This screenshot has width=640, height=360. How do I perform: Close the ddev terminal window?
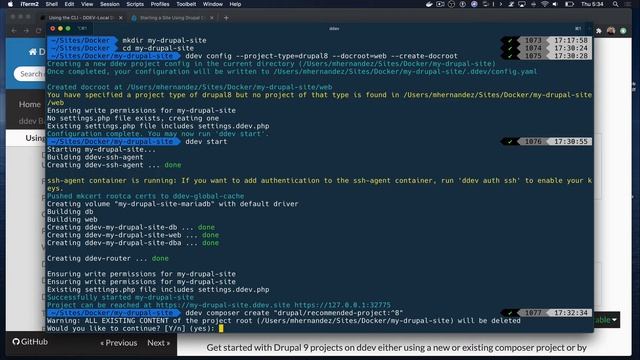click(x=52, y=29)
